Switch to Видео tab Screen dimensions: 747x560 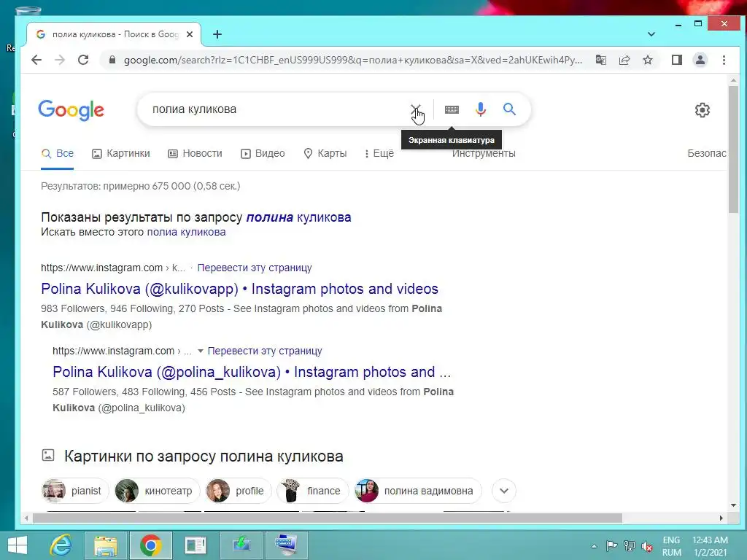pyautogui.click(x=263, y=153)
